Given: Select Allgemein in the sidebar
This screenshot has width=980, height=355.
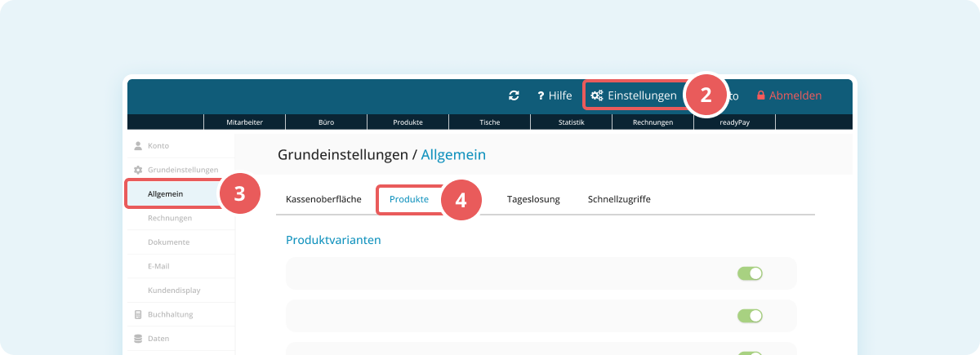Looking at the screenshot, I should coord(165,194).
